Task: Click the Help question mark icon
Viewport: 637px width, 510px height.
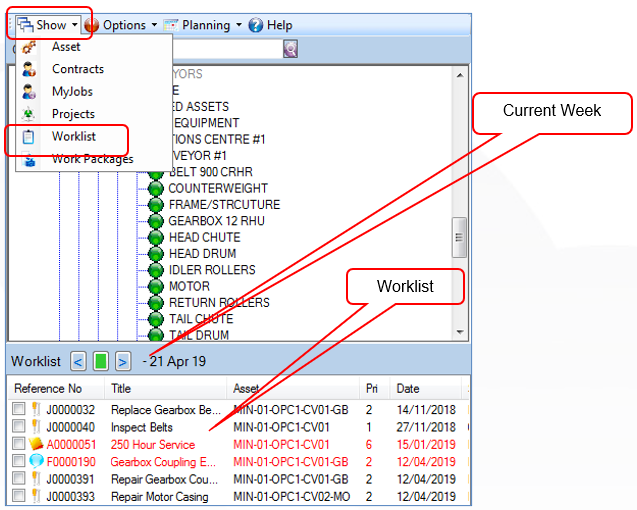Action: tap(256, 25)
